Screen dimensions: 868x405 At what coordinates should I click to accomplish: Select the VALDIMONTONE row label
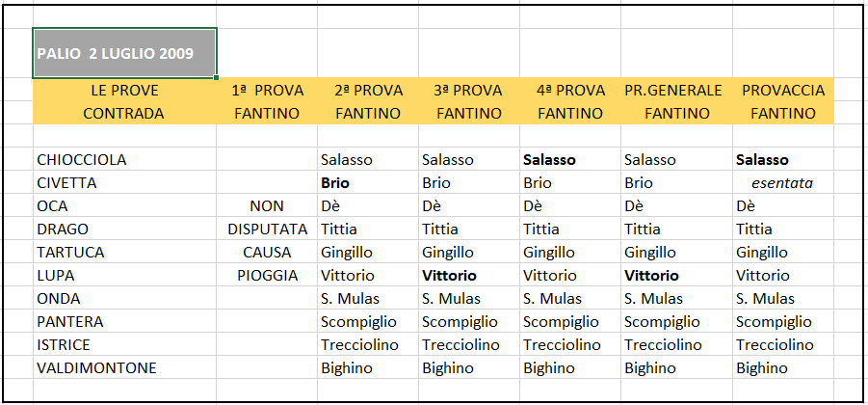tap(124, 368)
